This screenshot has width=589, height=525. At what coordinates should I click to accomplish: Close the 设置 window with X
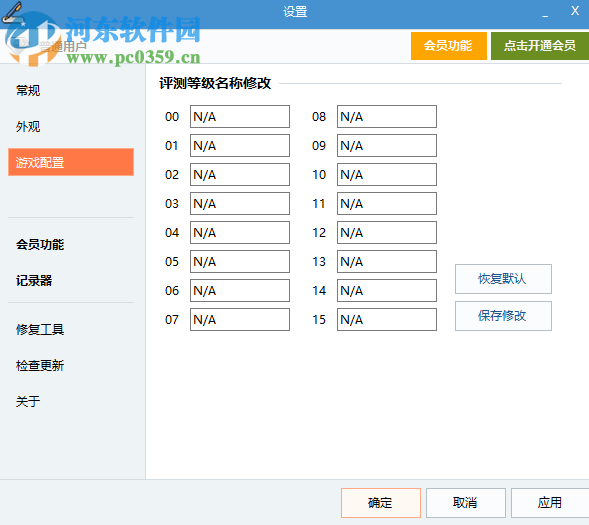(575, 11)
